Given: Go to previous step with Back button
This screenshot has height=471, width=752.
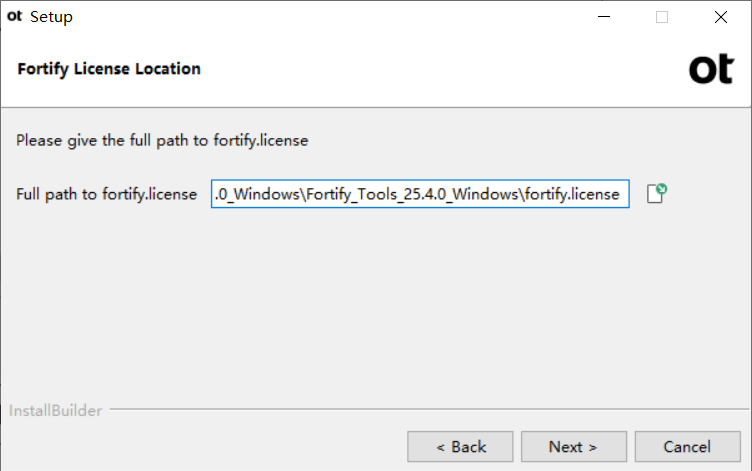Looking at the screenshot, I should click(460, 447).
